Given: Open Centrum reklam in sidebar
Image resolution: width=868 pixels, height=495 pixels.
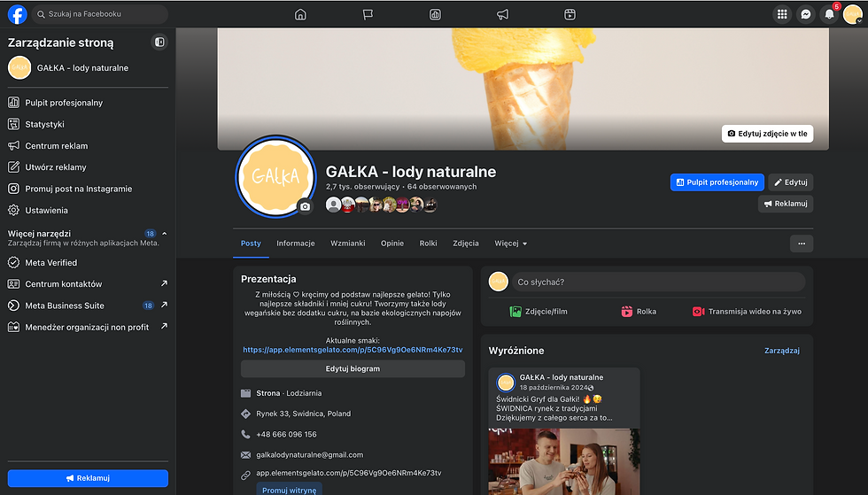Looking at the screenshot, I should (x=88, y=145).
